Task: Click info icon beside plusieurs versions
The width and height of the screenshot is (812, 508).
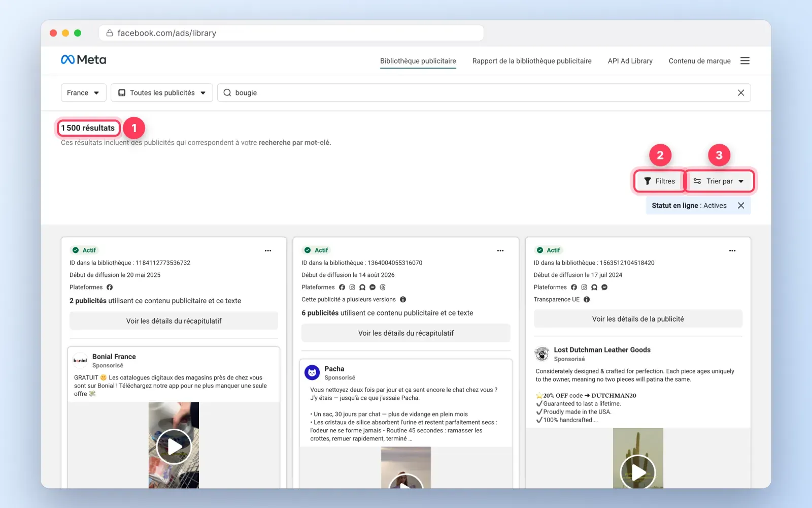Action: [403, 300]
